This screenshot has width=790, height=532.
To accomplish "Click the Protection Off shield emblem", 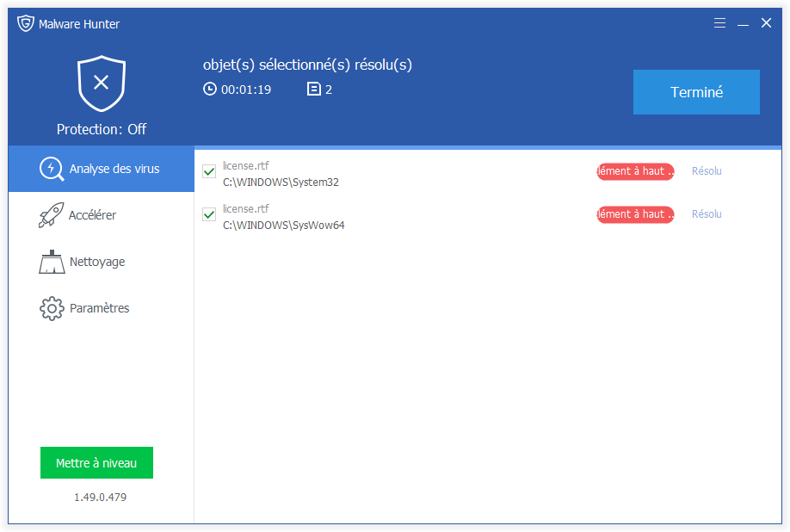I will coord(101,84).
